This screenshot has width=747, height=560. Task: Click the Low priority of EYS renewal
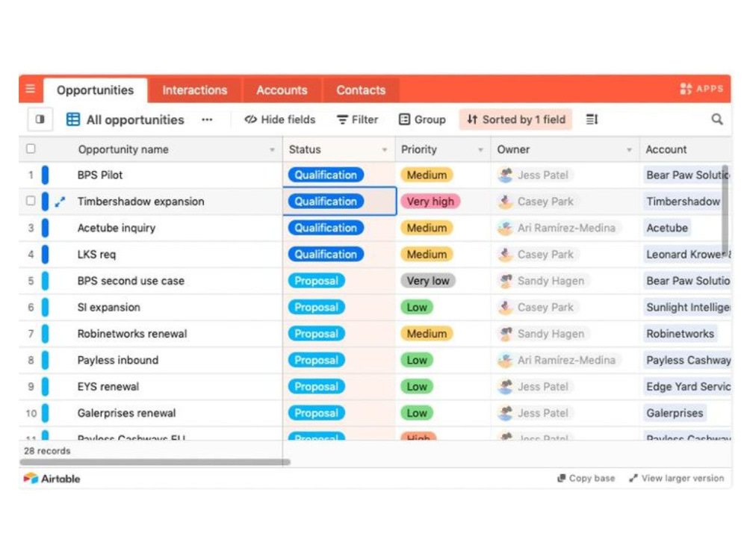coord(417,387)
